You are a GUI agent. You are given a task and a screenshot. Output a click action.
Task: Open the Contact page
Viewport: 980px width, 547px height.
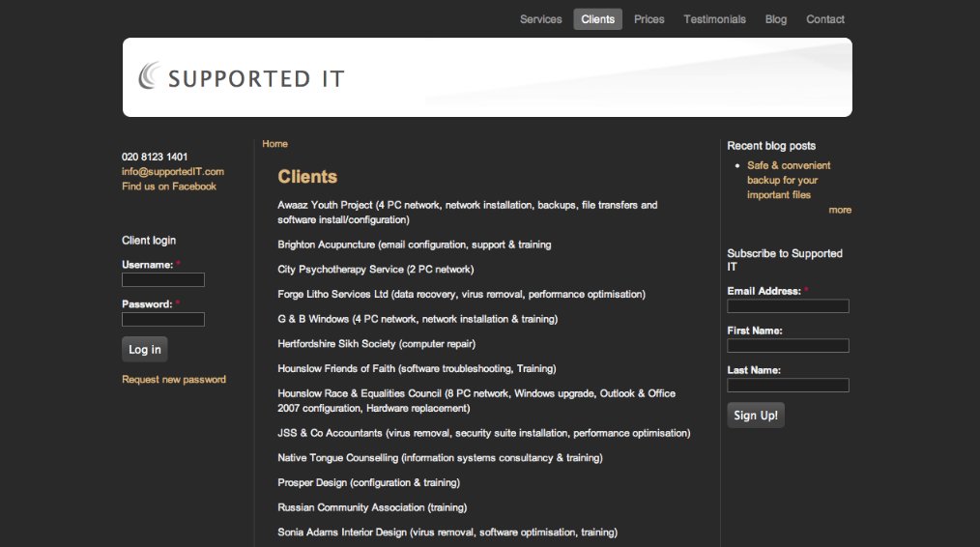click(824, 19)
